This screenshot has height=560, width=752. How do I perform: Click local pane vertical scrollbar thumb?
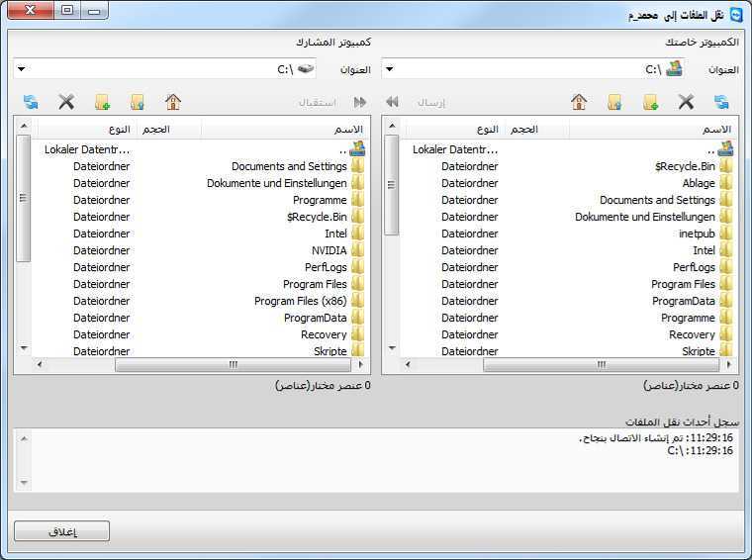click(392, 185)
